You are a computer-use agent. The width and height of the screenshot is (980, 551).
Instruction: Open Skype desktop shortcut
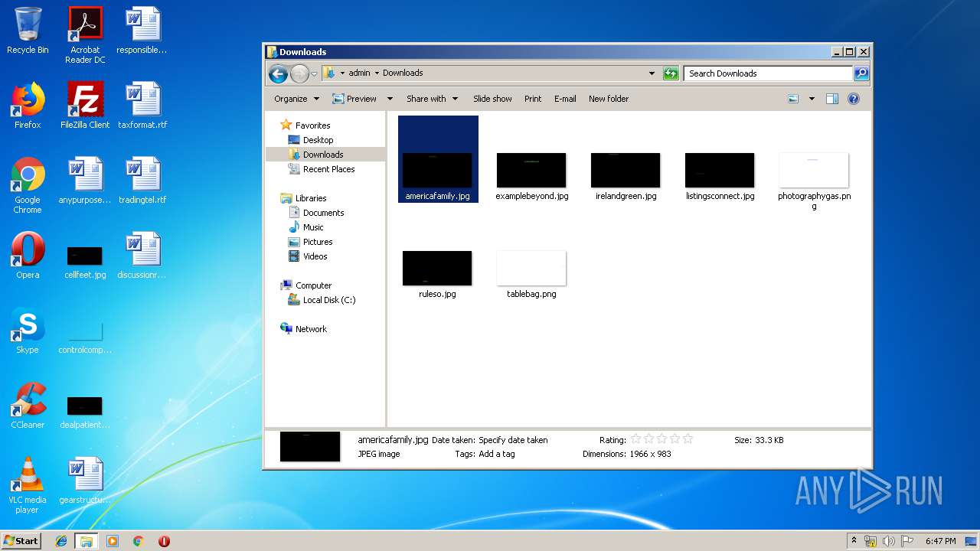[28, 331]
